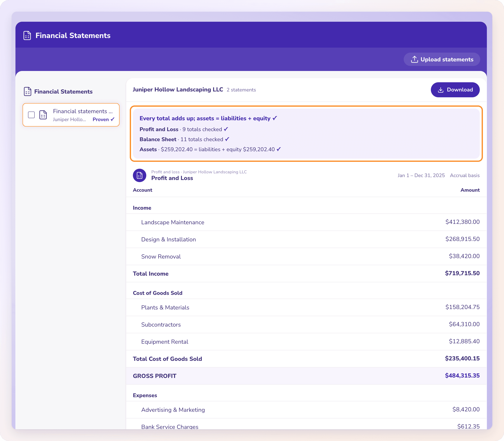The height and width of the screenshot is (441, 504).
Task: Click the $412,380.00 amount
Action: (462, 222)
